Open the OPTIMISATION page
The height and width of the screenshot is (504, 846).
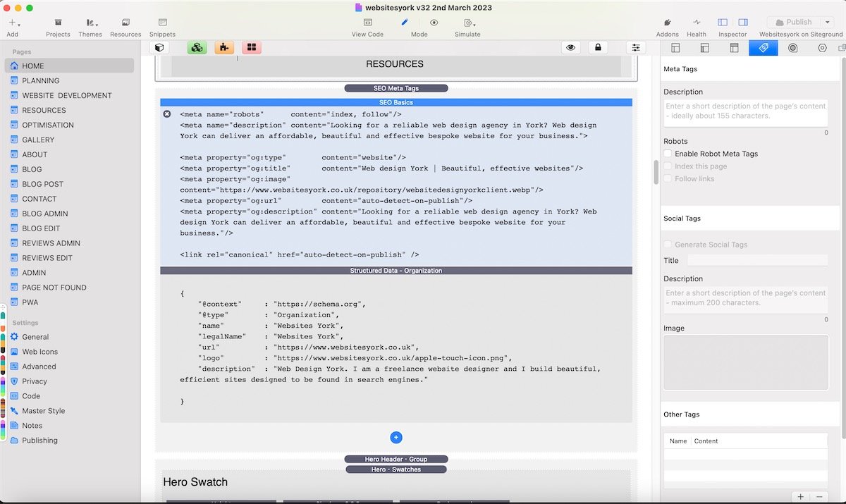pyautogui.click(x=69, y=125)
